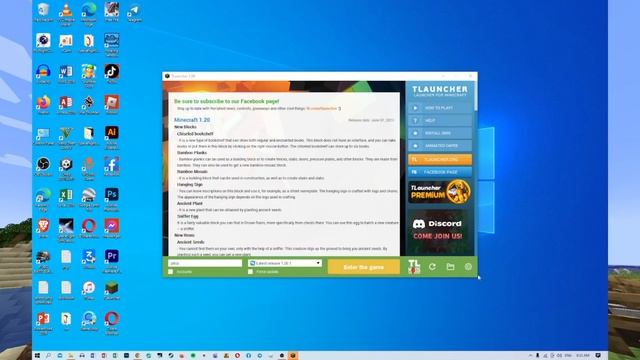Open the Help sidebar button
The width and height of the screenshot is (640, 360).
point(440,120)
